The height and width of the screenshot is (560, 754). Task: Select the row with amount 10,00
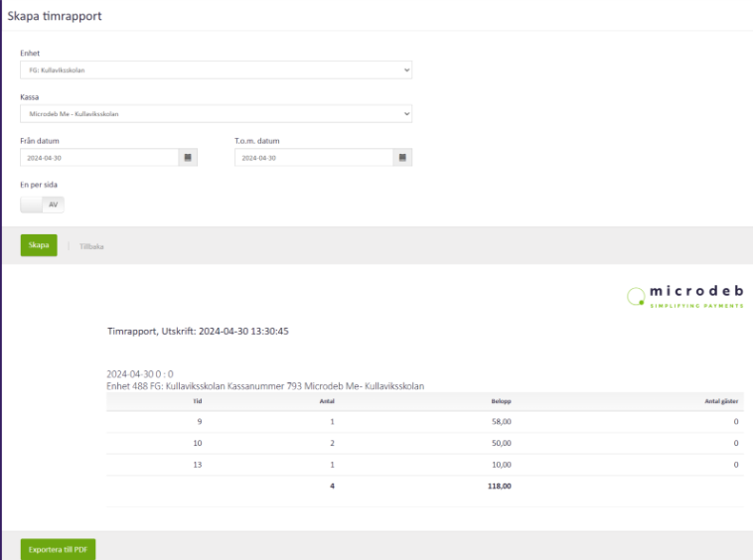[424, 465]
